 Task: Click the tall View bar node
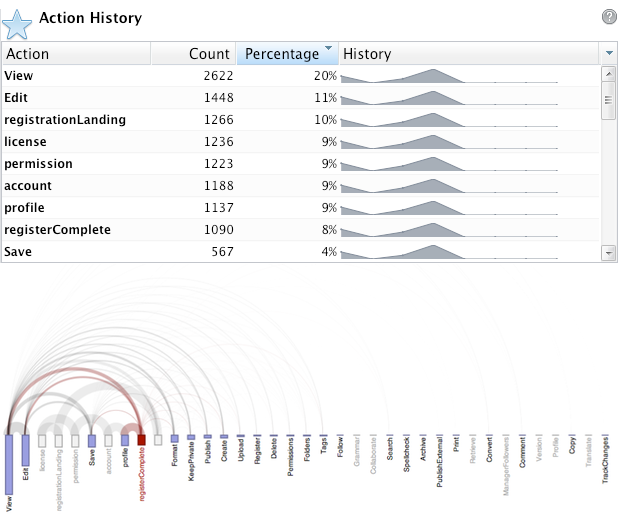[9, 464]
